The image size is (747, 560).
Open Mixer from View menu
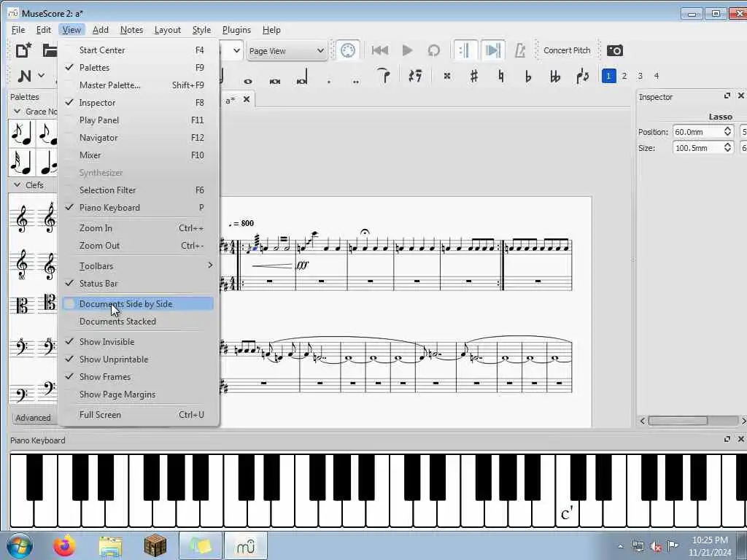138,155
